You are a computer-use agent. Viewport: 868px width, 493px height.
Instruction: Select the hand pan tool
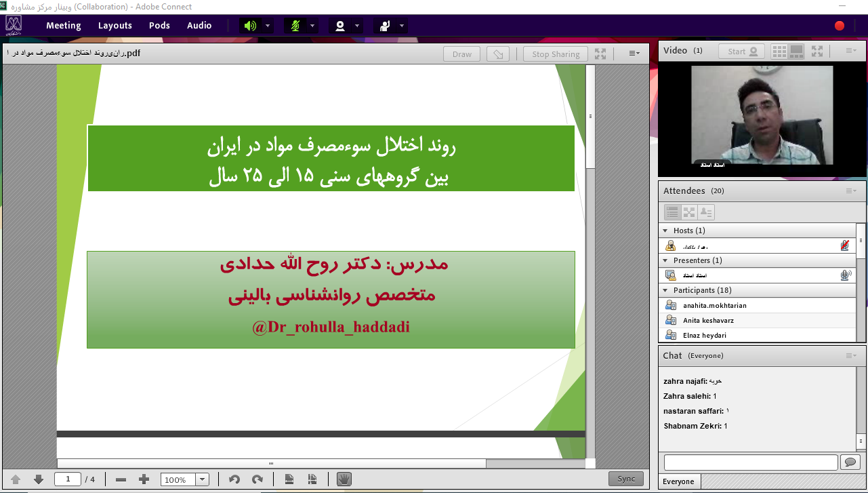point(344,479)
